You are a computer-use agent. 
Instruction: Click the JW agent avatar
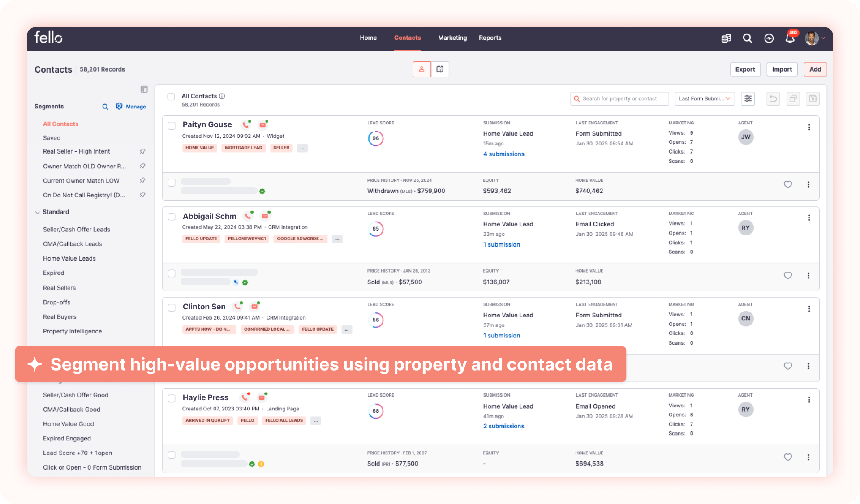[746, 137]
